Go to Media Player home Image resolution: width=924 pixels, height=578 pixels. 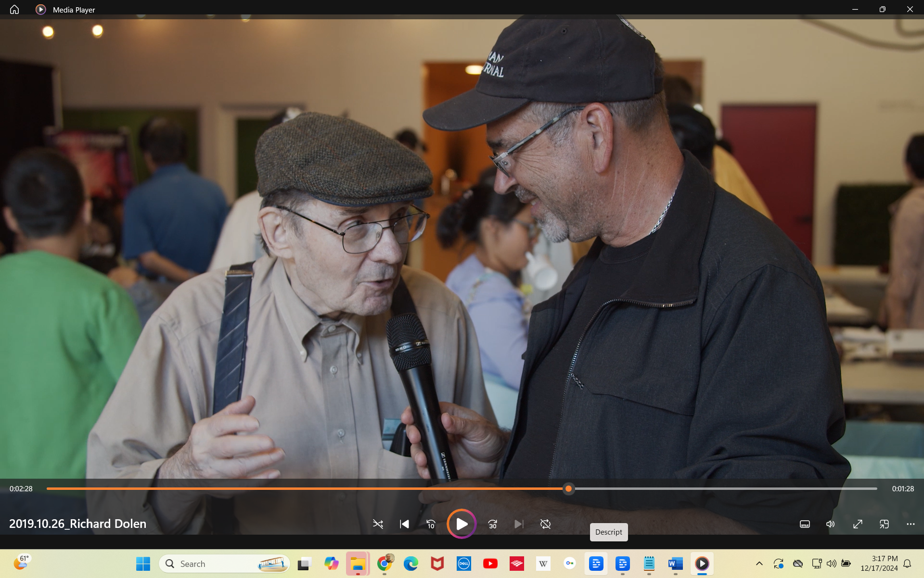[x=14, y=10]
